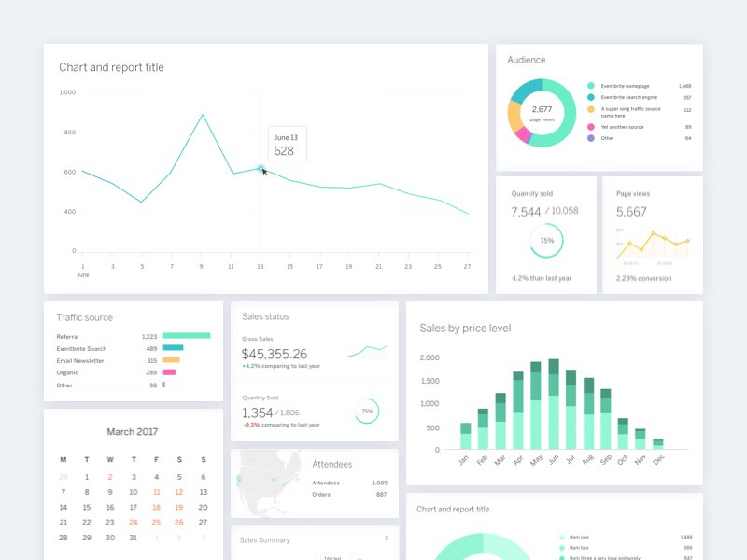Click the Orders 887 row
747x560 pixels.
tap(349, 495)
